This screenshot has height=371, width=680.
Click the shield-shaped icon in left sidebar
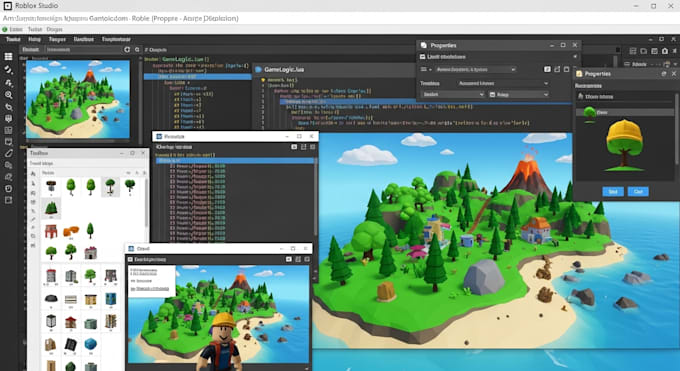8,118
